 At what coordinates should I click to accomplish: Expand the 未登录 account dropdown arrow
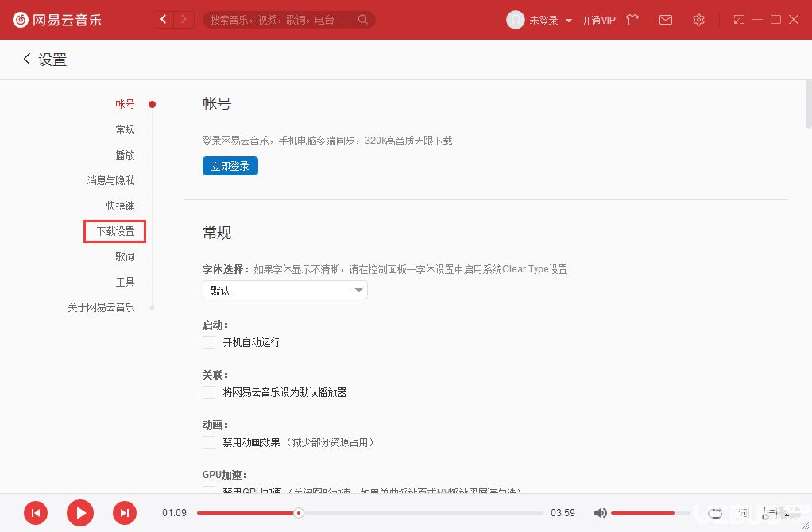(x=569, y=21)
